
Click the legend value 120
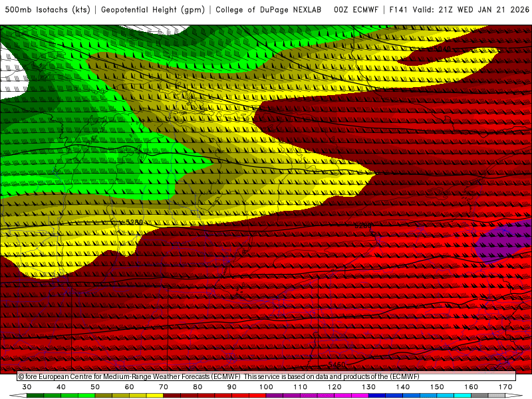pos(334,387)
